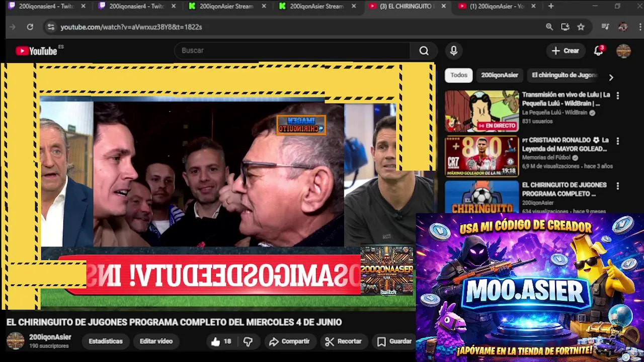Screen dimensions: 644x362
Task: Dislike the video with thumbs down
Action: pos(248,341)
